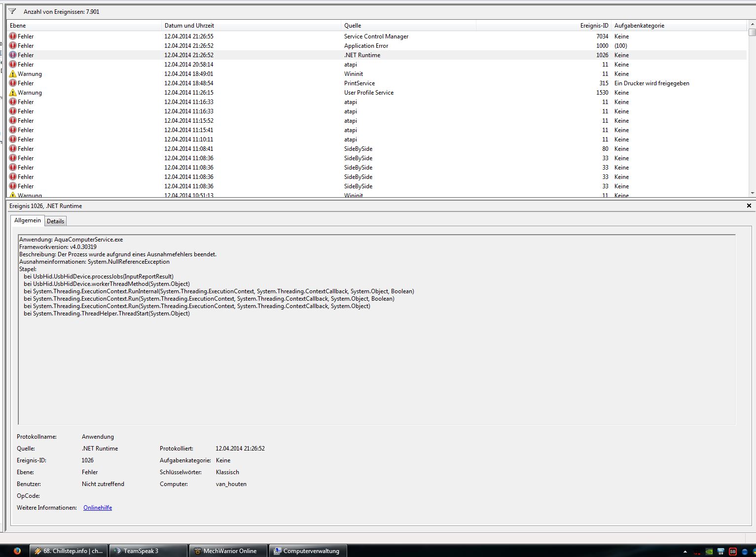The image size is (756, 557).
Task: Click the 'User Profile Service' source cell
Action: click(369, 93)
